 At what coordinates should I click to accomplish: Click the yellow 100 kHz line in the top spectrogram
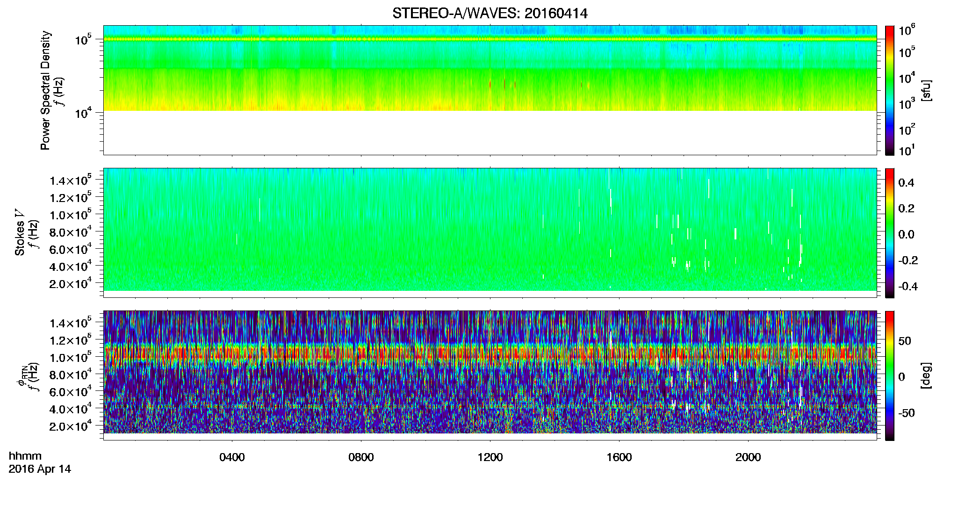tap(490, 39)
